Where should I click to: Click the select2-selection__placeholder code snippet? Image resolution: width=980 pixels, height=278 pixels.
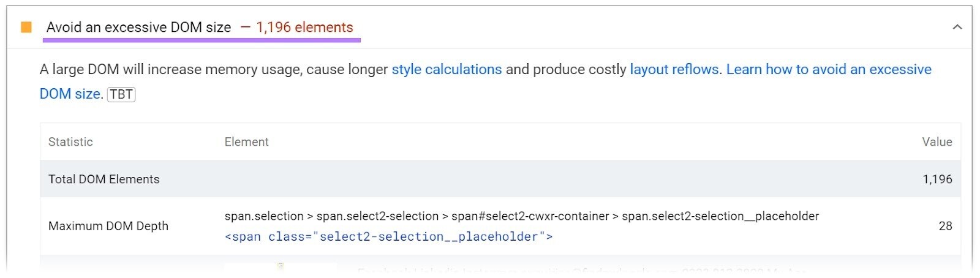388,237
